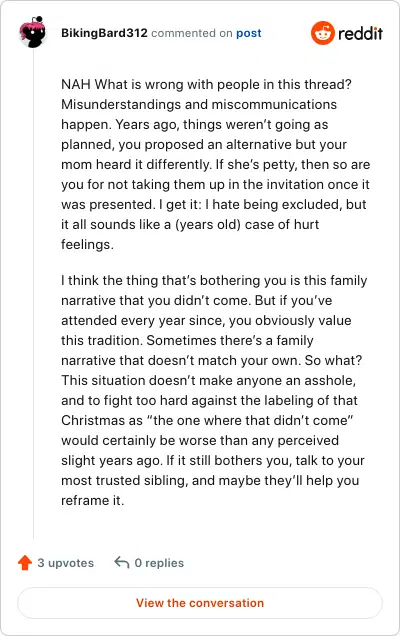Click the reply arrow icon
400x636 pixels.
click(122, 562)
